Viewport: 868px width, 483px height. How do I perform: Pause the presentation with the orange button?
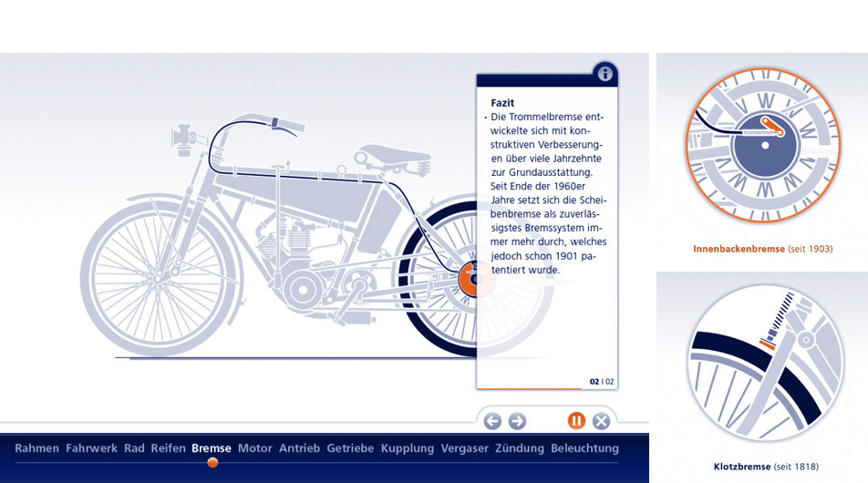(576, 421)
